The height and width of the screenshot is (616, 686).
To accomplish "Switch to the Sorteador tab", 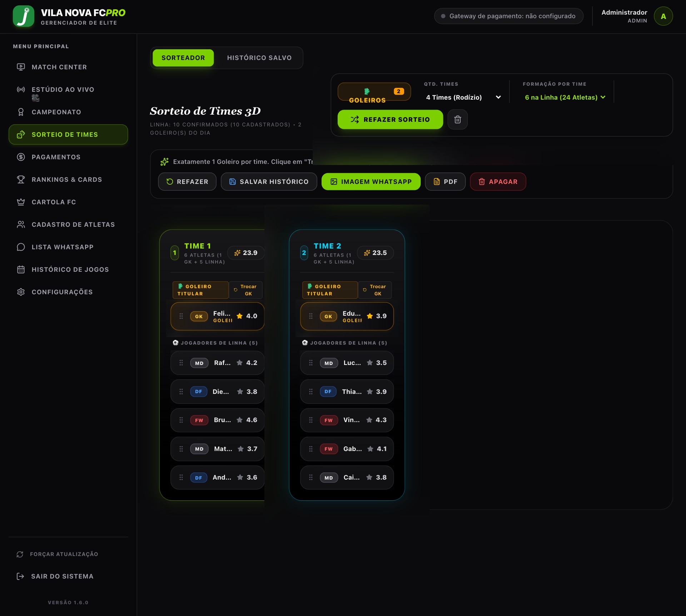I will pyautogui.click(x=183, y=58).
